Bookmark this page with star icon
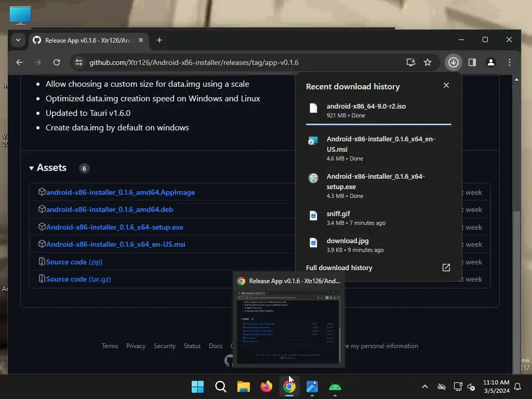This screenshot has height=399, width=532. [x=428, y=62]
